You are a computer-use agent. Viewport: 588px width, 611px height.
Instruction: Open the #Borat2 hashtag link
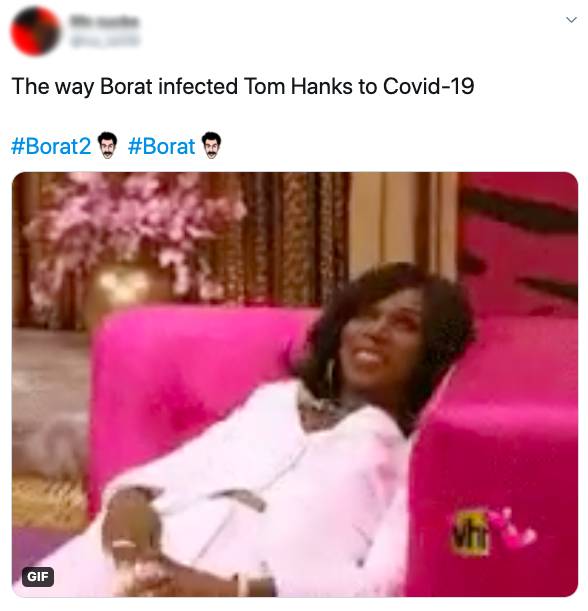pos(51,146)
